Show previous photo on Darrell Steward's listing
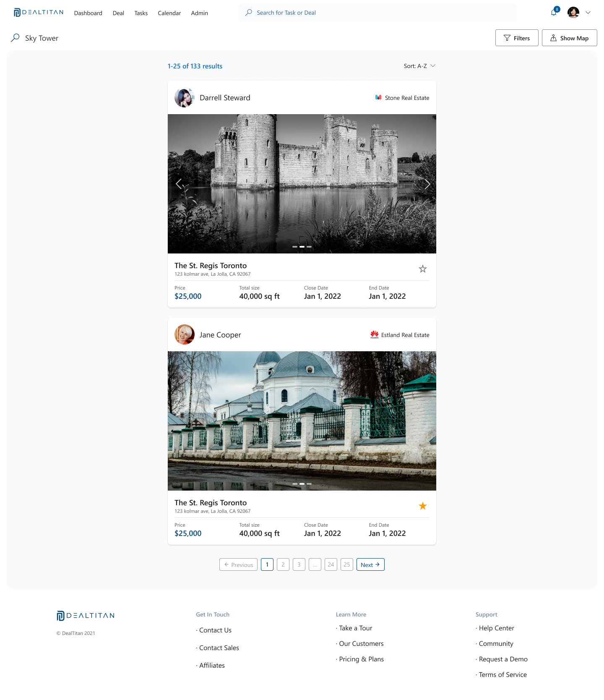 179,184
